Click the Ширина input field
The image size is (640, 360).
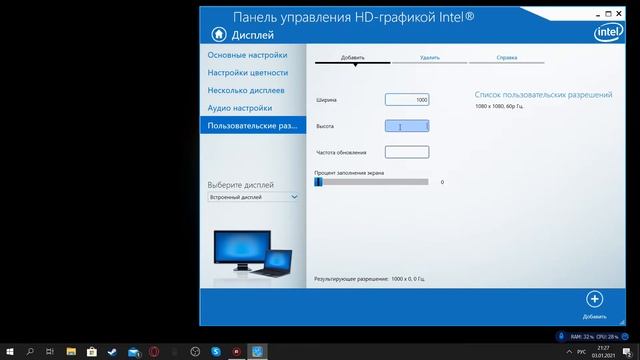[407, 100]
